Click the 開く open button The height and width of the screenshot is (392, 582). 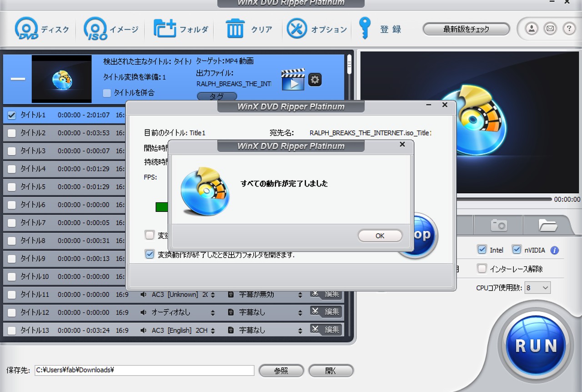pyautogui.click(x=331, y=371)
